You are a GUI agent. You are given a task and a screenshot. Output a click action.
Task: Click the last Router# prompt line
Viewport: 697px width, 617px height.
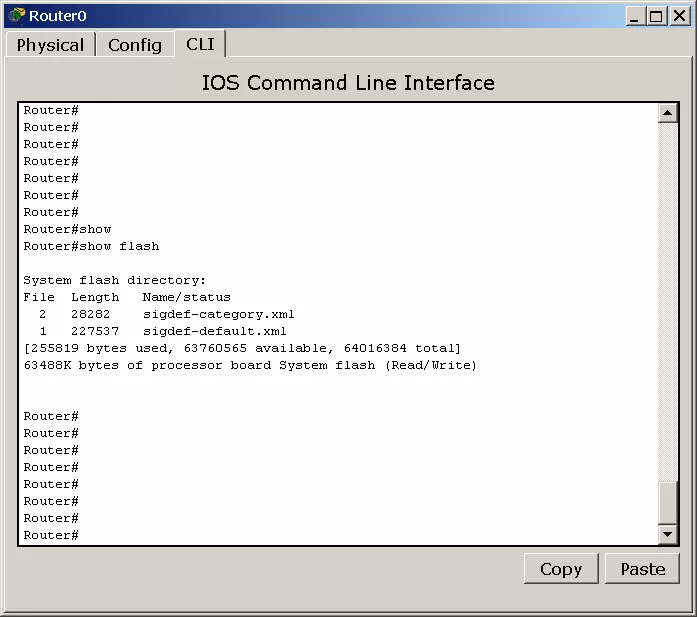tap(52, 535)
